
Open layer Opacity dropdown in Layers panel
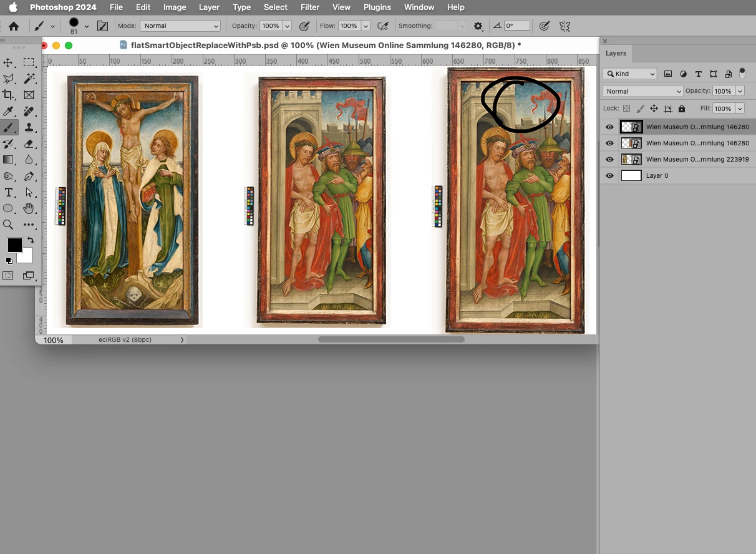740,91
